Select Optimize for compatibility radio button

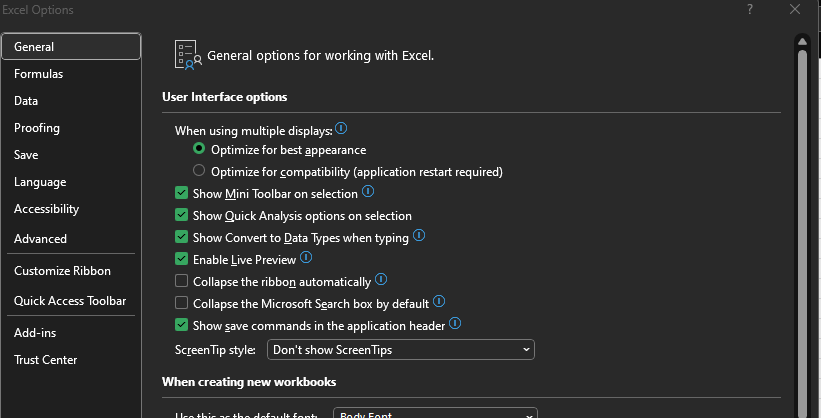pos(199,171)
